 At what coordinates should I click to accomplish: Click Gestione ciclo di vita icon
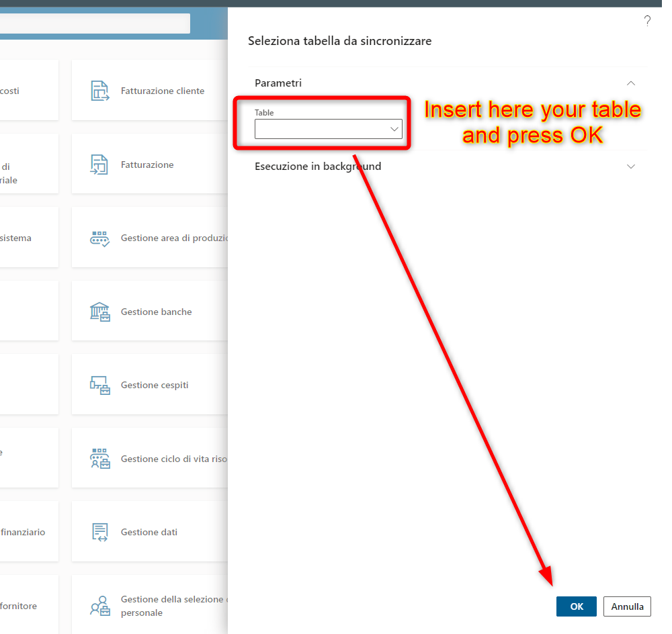99,459
